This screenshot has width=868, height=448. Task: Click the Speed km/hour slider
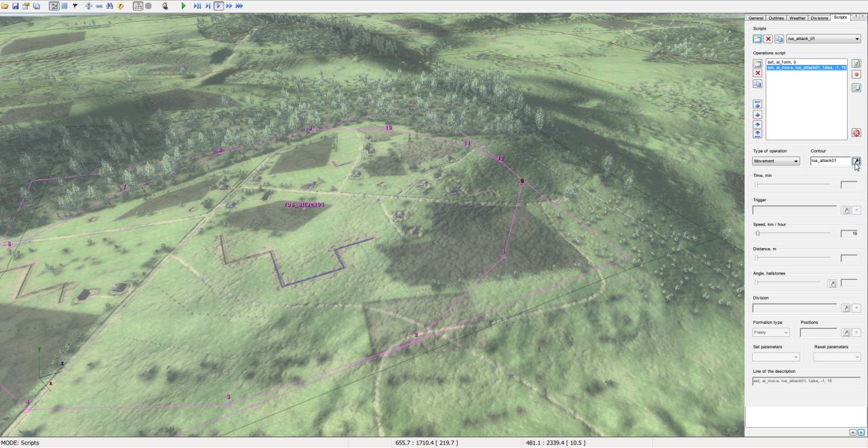pyautogui.click(x=792, y=233)
